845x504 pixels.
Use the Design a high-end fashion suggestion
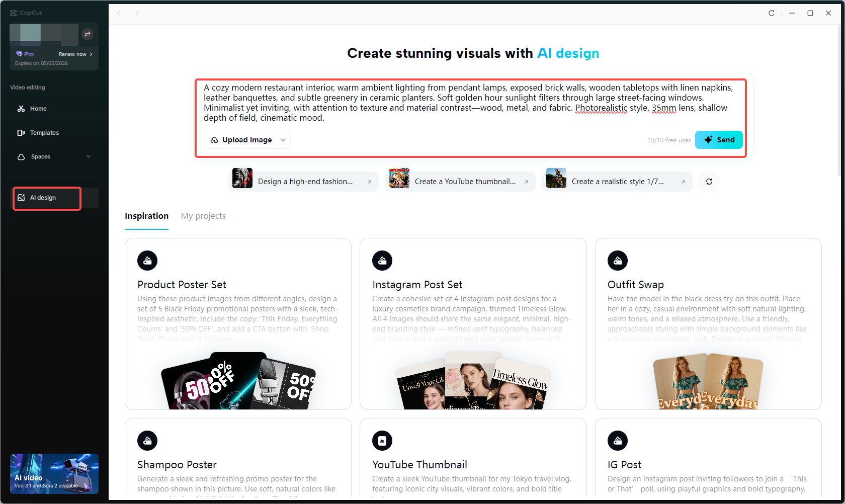[x=303, y=182]
